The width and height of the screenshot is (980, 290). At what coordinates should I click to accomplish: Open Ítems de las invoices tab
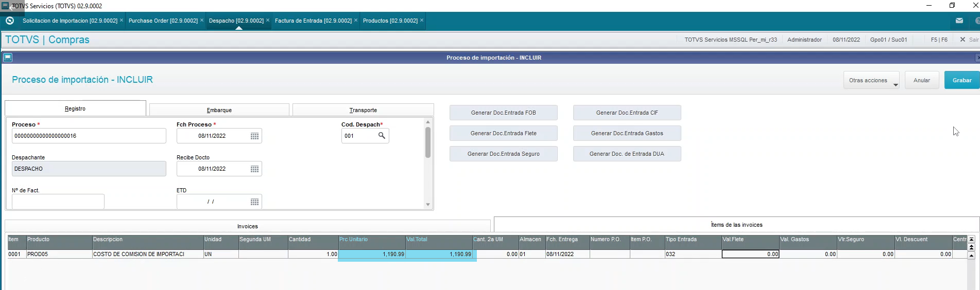(x=736, y=225)
